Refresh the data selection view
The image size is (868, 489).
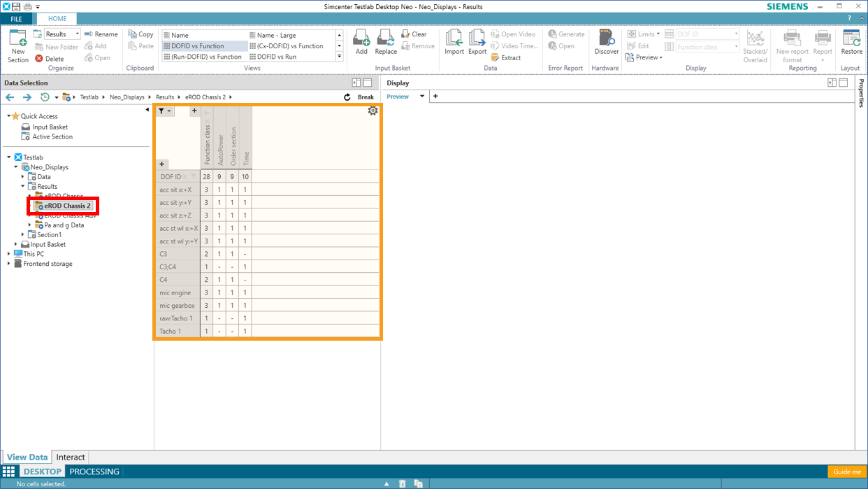tap(347, 97)
